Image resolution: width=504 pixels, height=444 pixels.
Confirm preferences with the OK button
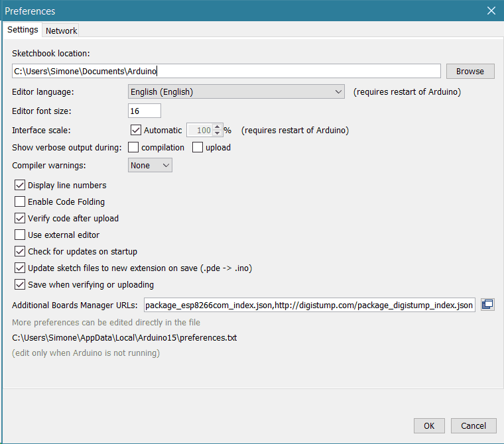(x=429, y=426)
